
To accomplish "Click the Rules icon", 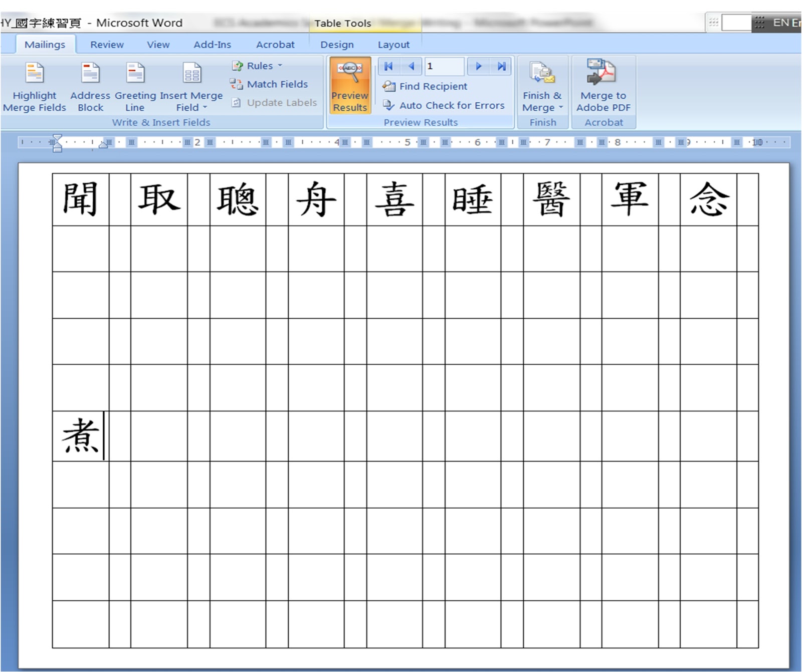I will (238, 66).
